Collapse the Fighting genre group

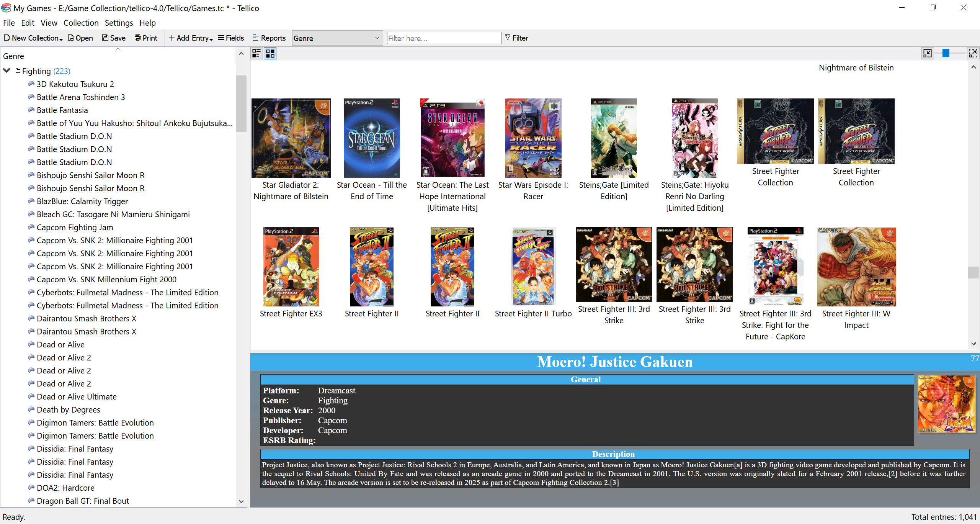click(7, 71)
